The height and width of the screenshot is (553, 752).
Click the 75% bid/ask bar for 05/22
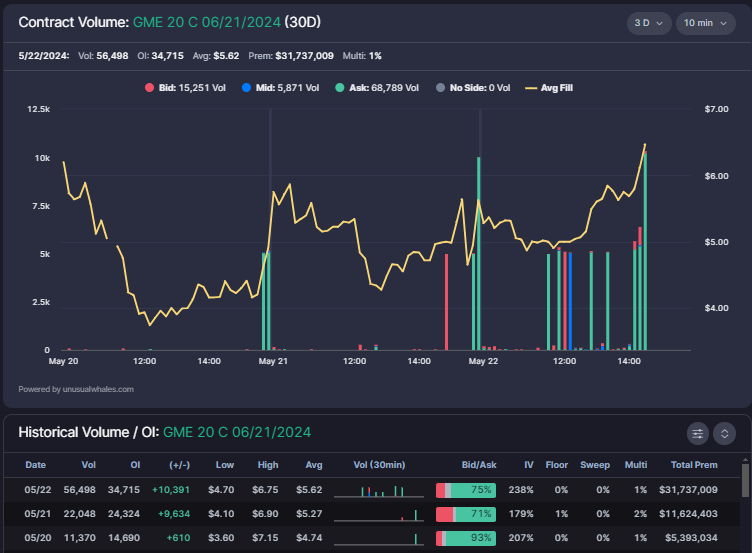(x=466, y=490)
